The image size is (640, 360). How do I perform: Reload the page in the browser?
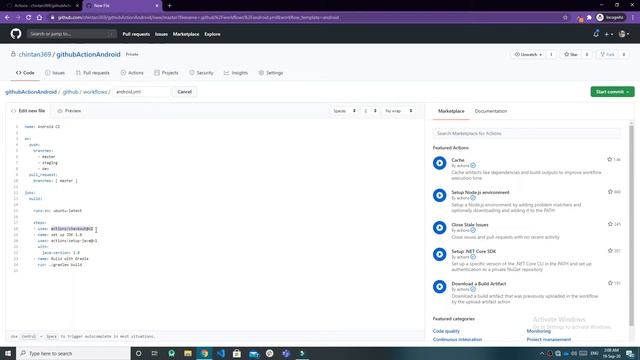tap(28, 18)
